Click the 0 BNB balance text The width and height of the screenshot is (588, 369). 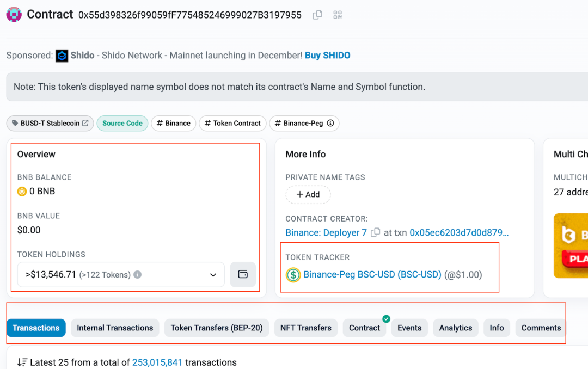click(x=42, y=192)
